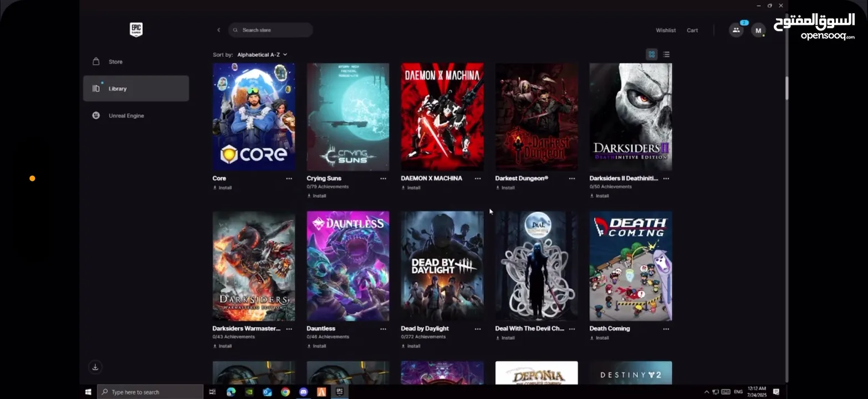Launch Google Chrome from the taskbar
The height and width of the screenshot is (399, 868).
[x=285, y=392]
